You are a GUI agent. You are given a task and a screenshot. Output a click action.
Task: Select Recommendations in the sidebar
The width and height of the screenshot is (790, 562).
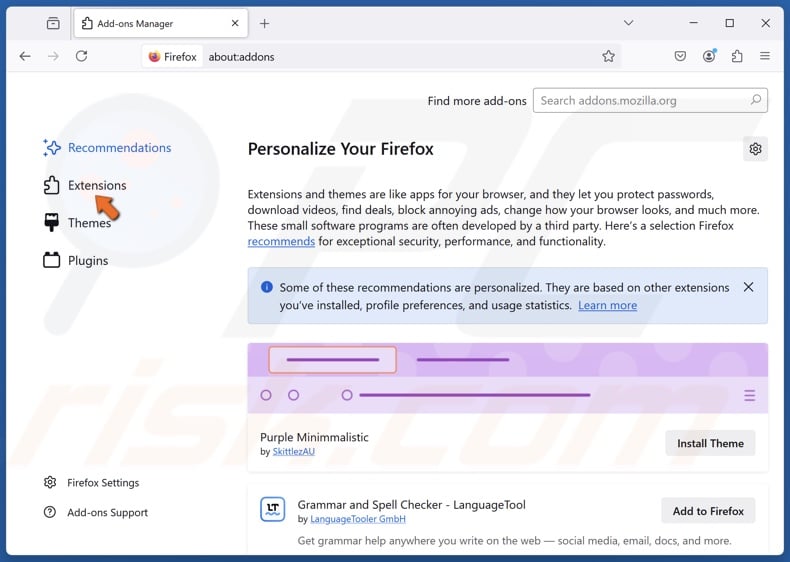pos(107,148)
